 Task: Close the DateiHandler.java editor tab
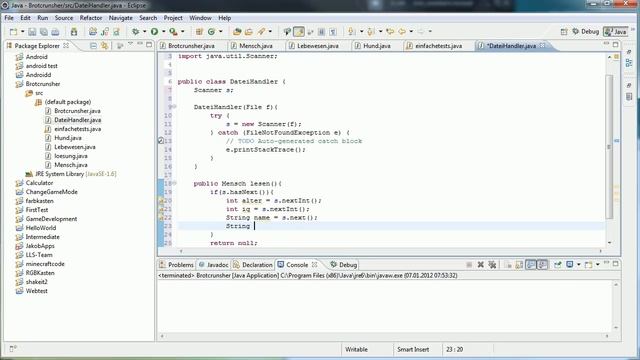pyautogui.click(x=542, y=45)
